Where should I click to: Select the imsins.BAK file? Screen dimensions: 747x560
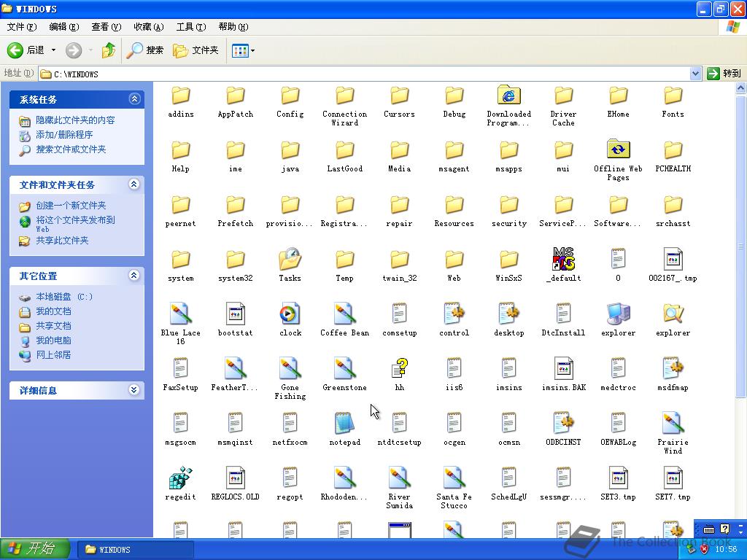click(564, 368)
